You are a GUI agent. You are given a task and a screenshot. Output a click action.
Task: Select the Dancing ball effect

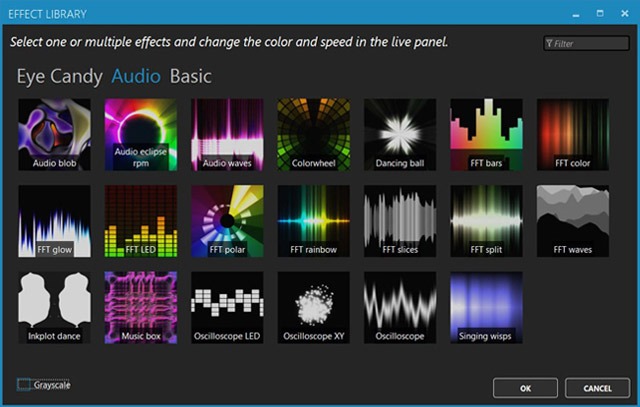[400, 134]
